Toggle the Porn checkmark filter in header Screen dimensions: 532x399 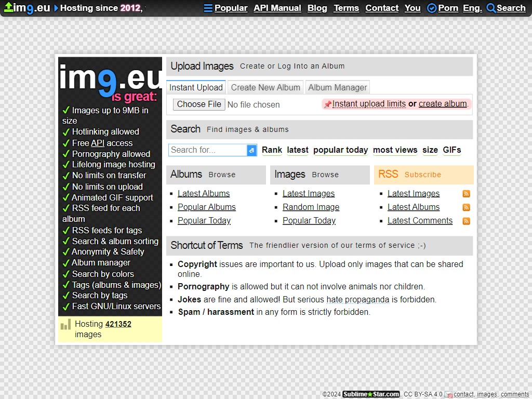pyautogui.click(x=431, y=8)
